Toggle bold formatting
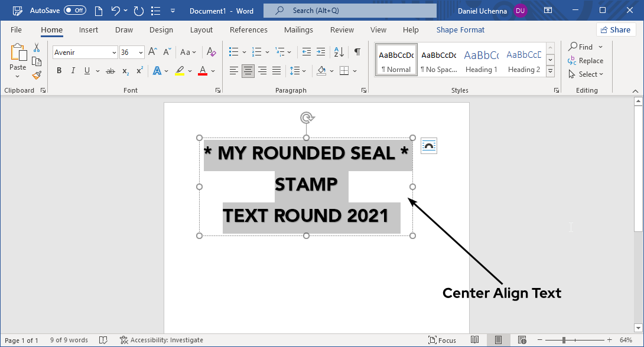This screenshot has width=644, height=347. 59,70
